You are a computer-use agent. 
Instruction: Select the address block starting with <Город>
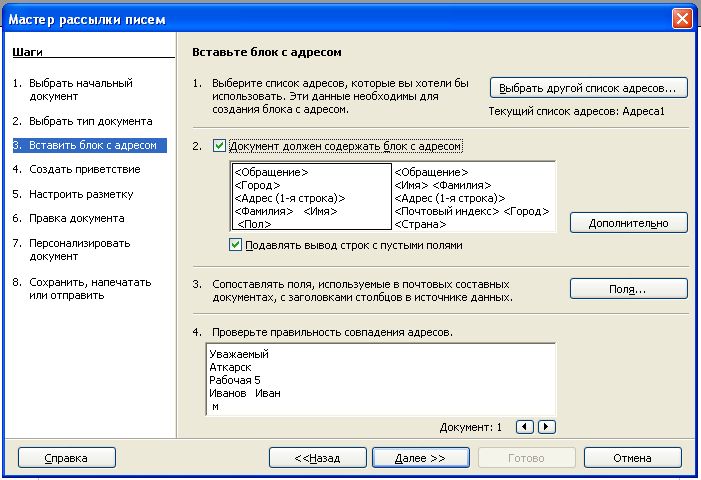(312, 197)
